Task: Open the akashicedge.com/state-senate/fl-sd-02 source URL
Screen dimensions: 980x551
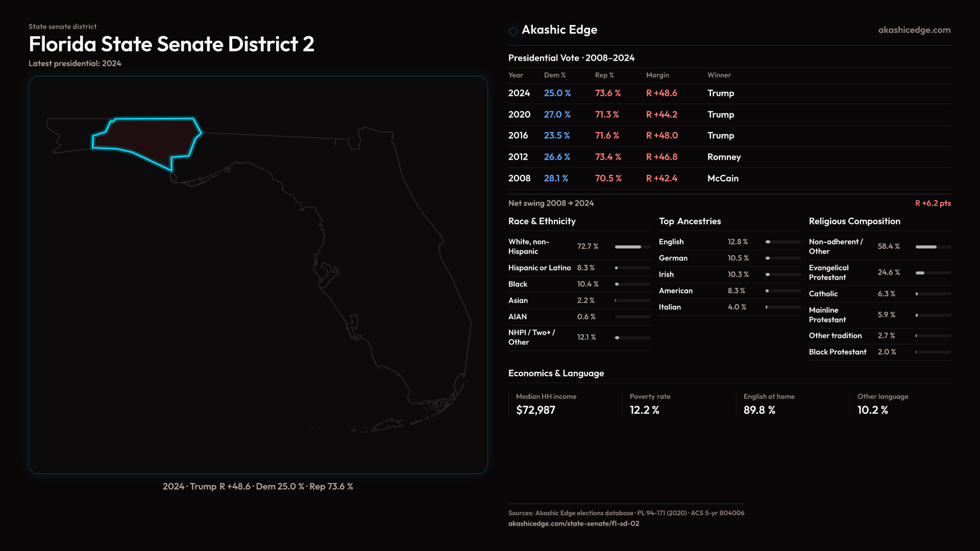Action: [x=573, y=523]
